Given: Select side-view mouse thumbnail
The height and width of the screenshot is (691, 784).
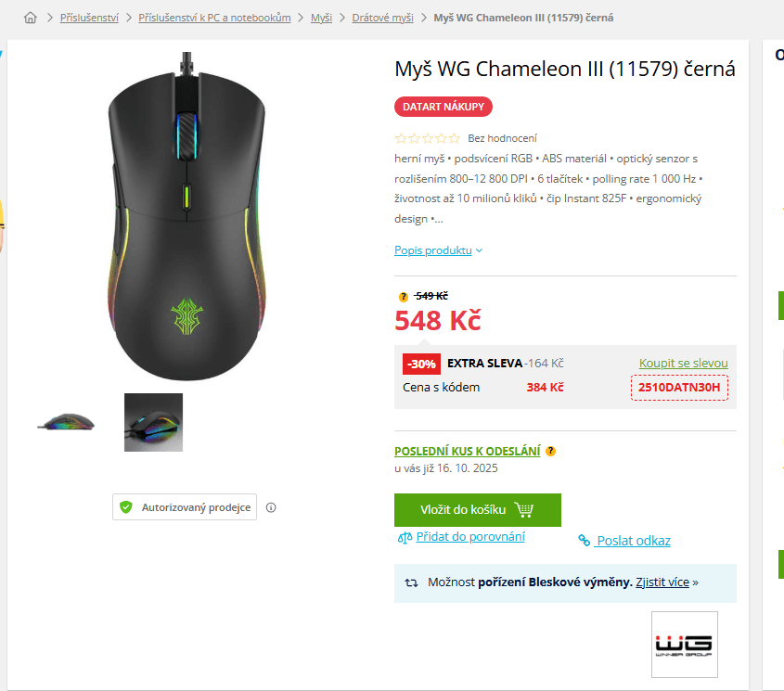Looking at the screenshot, I should pos(66,423).
